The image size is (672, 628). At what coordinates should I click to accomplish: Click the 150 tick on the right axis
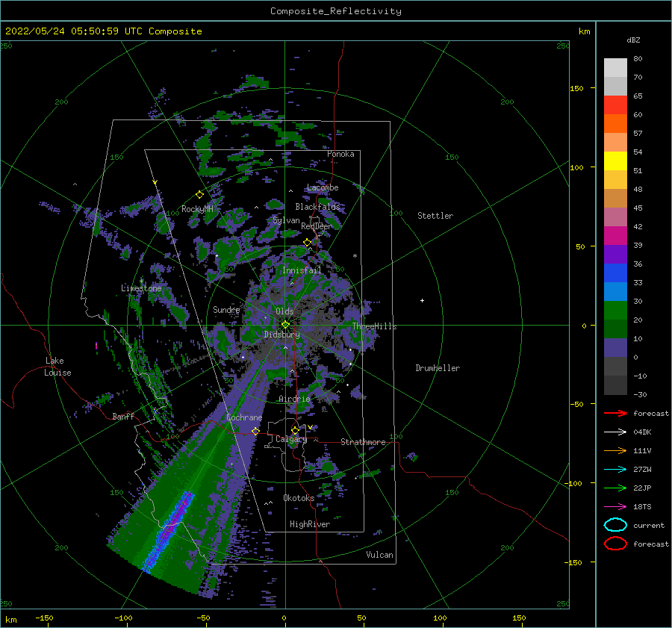pyautogui.click(x=576, y=88)
